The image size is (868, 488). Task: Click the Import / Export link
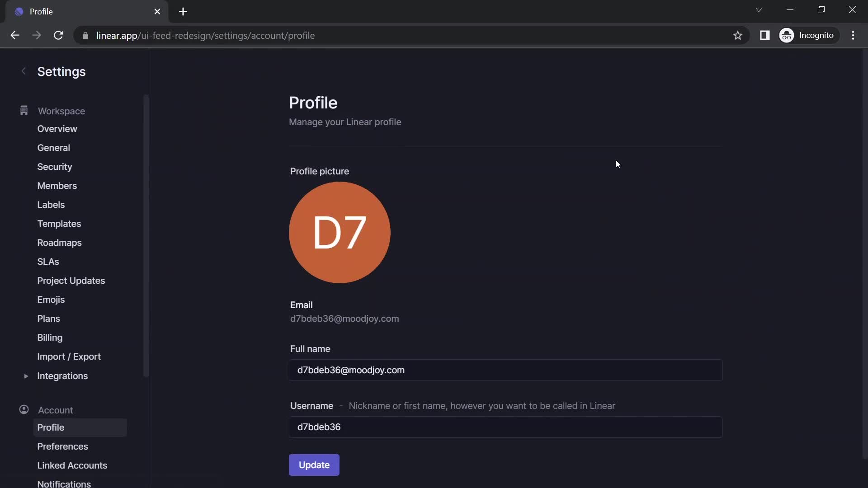click(69, 356)
